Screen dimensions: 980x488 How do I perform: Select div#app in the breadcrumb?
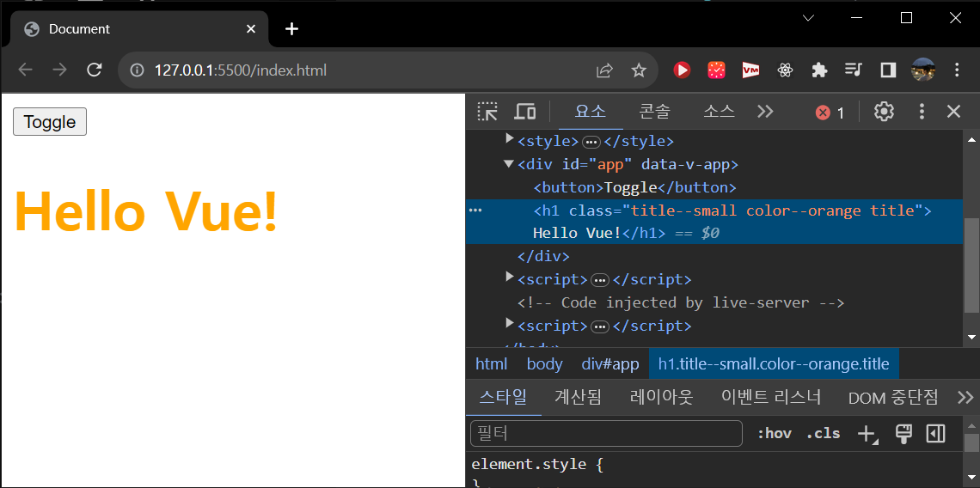pyautogui.click(x=610, y=364)
